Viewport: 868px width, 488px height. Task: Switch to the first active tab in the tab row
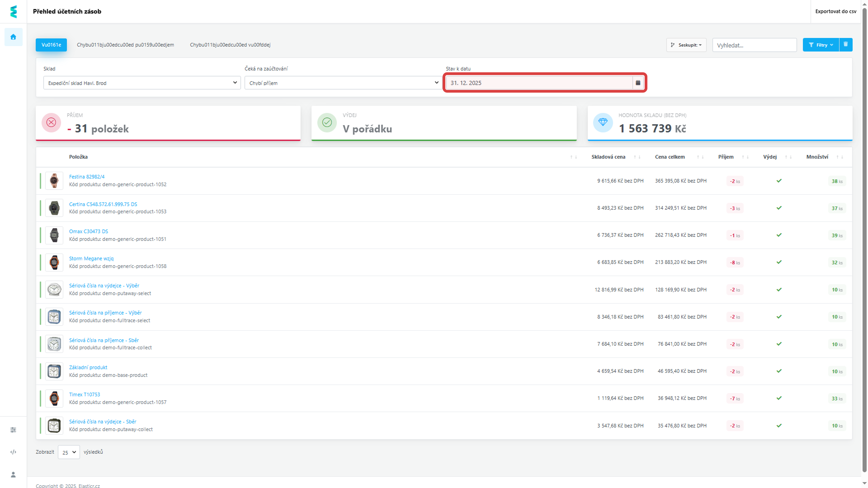pyautogui.click(x=51, y=45)
